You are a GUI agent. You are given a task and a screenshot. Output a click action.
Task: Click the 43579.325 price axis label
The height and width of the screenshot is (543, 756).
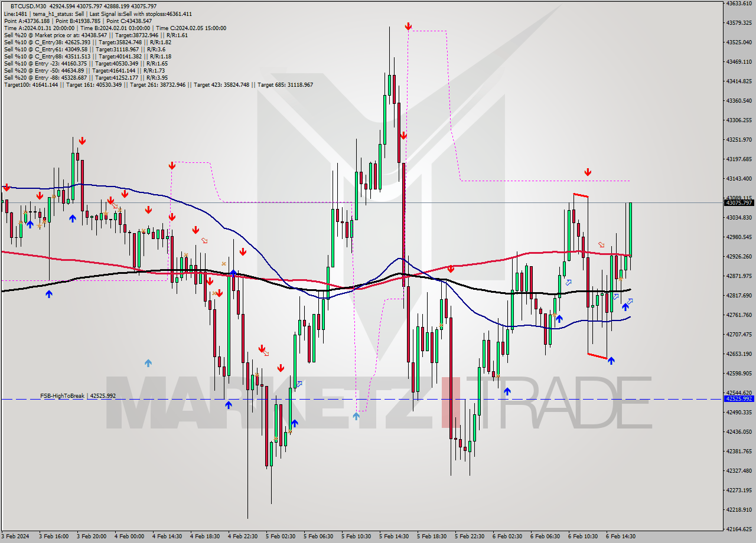pos(739,22)
